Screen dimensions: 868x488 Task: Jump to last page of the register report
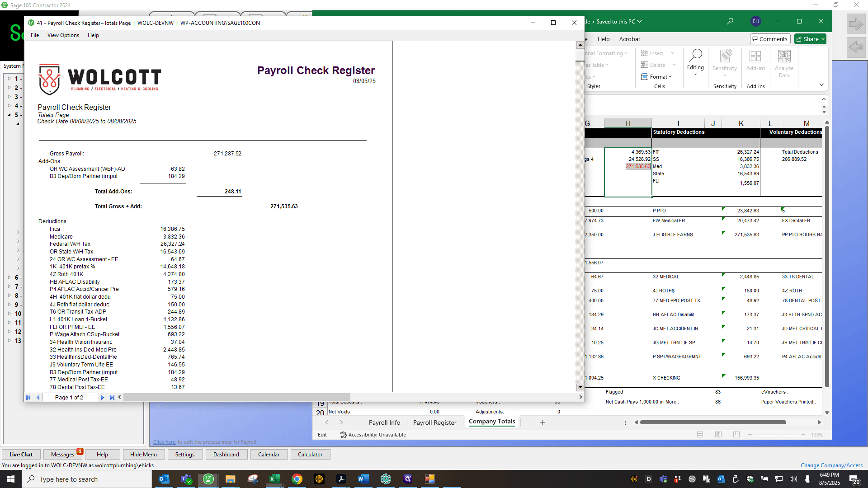[112, 398]
